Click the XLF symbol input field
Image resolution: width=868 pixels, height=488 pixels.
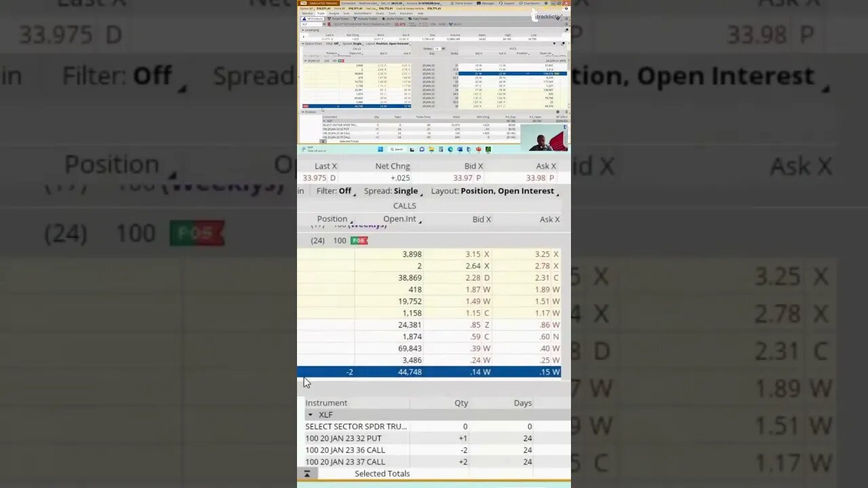311,24
